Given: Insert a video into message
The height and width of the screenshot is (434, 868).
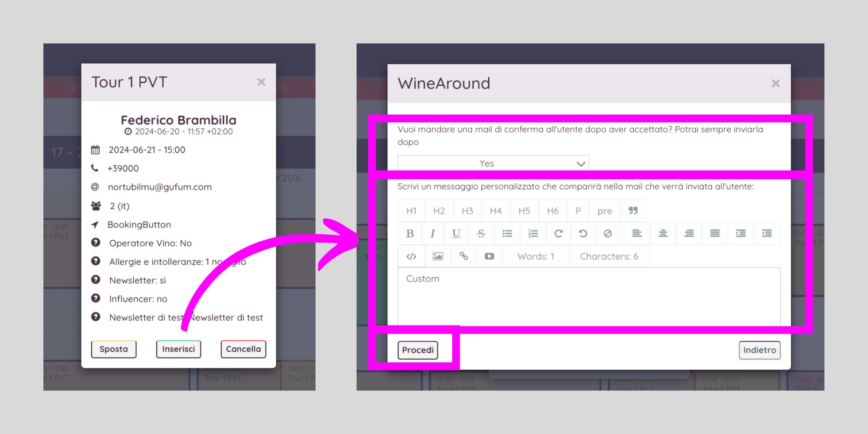Looking at the screenshot, I should click(489, 256).
